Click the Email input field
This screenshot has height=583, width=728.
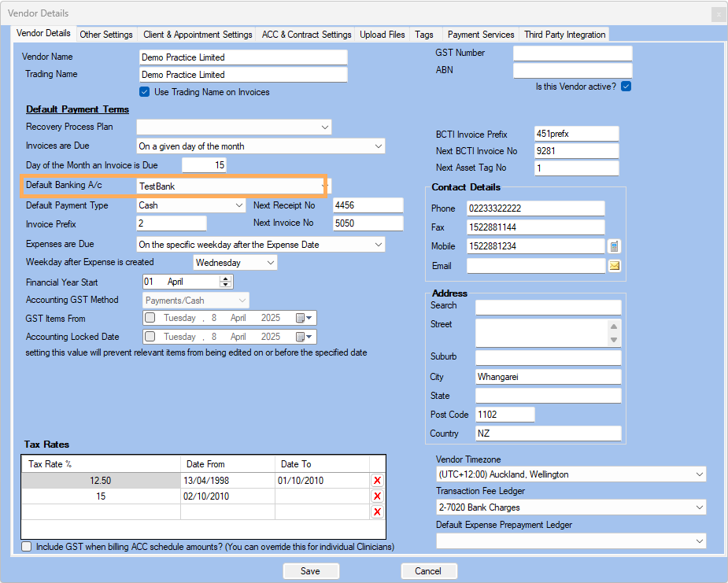coord(536,266)
